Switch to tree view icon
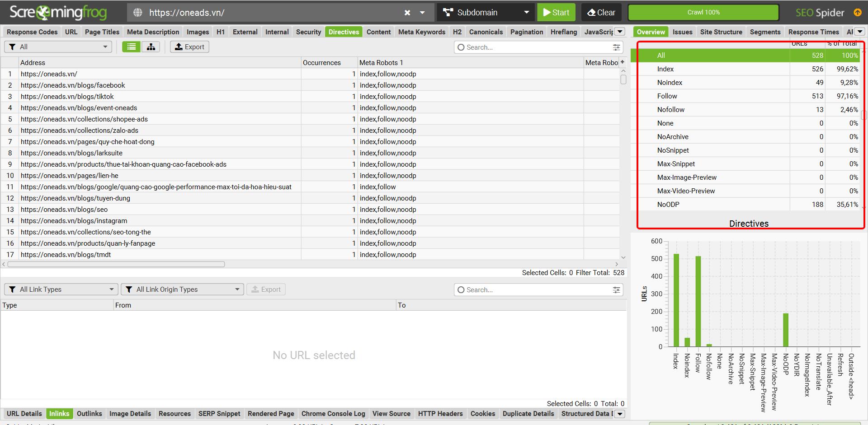 click(x=151, y=47)
